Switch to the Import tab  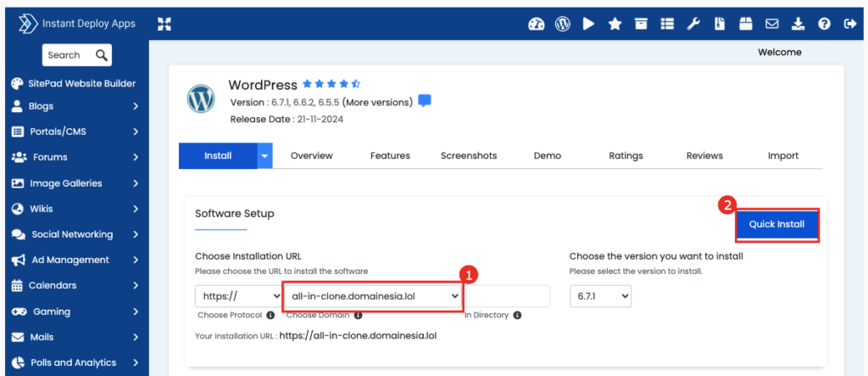coord(783,156)
